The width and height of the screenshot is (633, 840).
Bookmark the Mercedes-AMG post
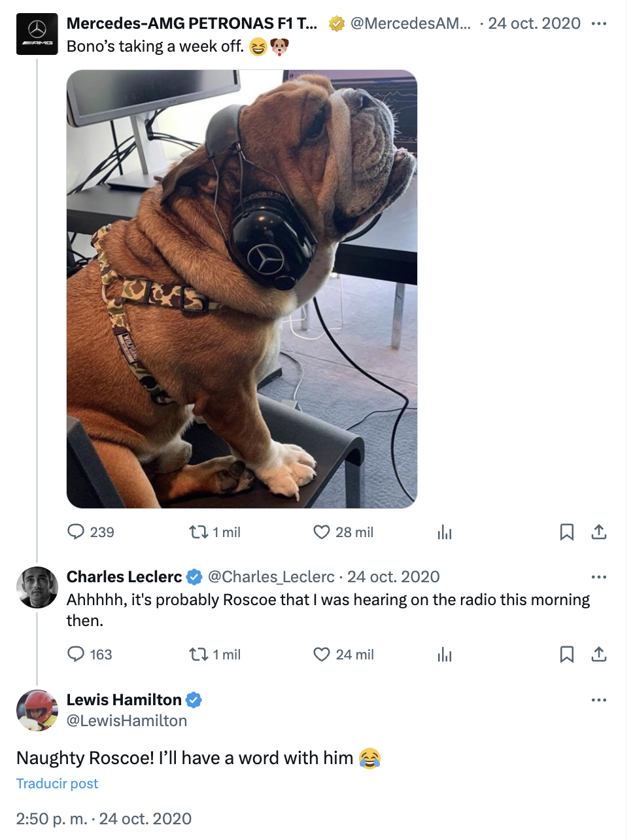click(566, 532)
